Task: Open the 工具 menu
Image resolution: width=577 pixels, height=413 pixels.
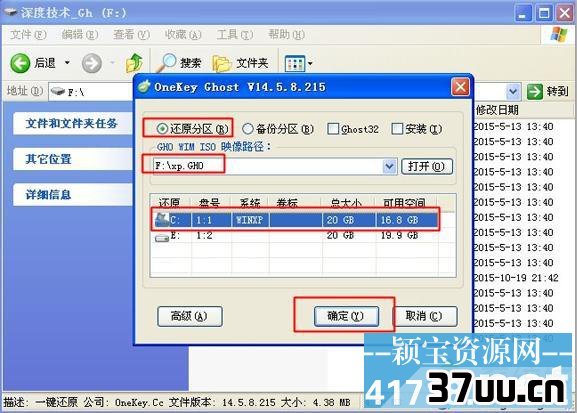Action: coord(235,35)
